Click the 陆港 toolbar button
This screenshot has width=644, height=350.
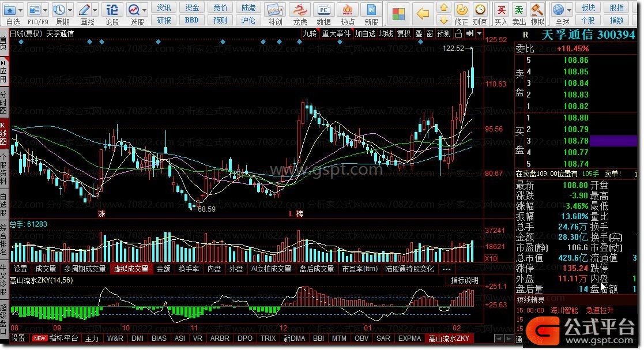[248, 7]
